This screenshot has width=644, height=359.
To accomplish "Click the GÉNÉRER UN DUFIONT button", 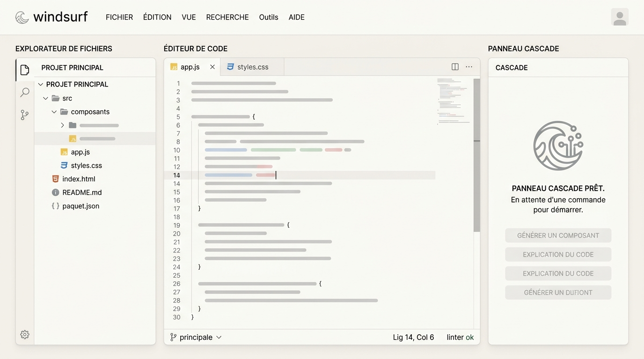I will click(x=558, y=293).
